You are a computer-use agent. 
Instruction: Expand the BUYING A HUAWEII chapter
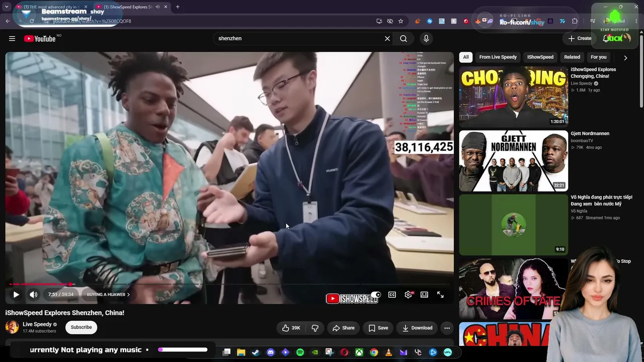(x=108, y=295)
